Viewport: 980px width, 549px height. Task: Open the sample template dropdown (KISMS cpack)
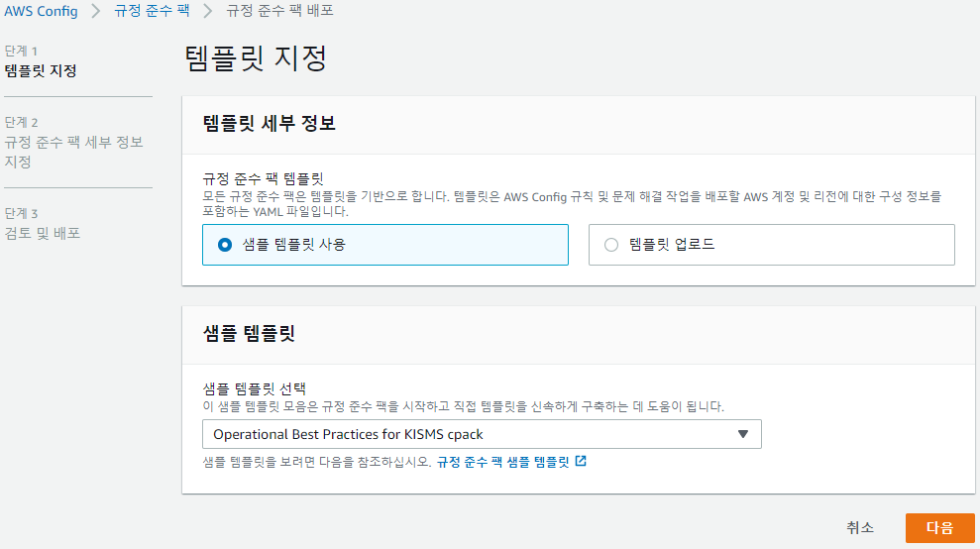482,434
